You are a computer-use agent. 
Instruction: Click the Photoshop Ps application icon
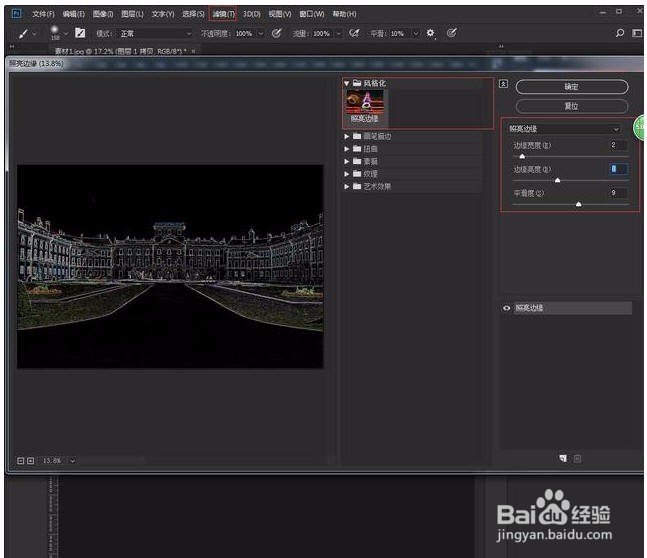pyautogui.click(x=17, y=14)
